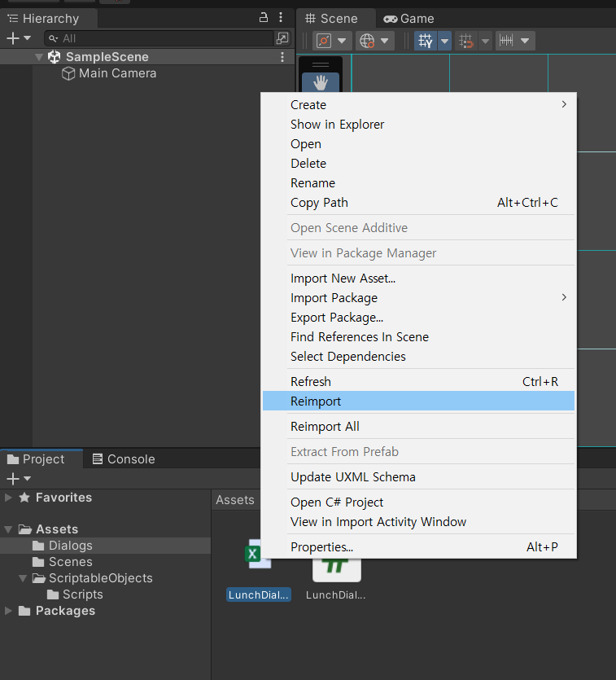Collapse the SampleScene foldout arrow
This screenshot has height=680, width=616.
click(x=38, y=57)
